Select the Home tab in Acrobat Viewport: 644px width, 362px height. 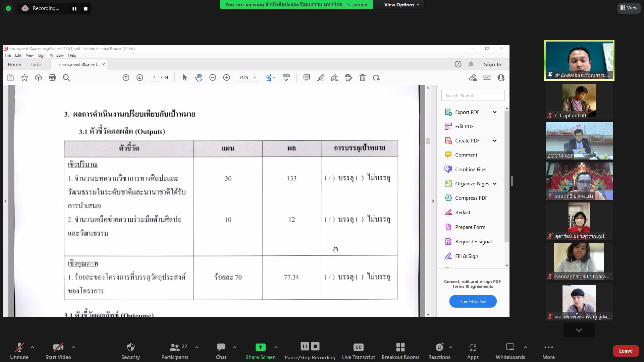15,64
